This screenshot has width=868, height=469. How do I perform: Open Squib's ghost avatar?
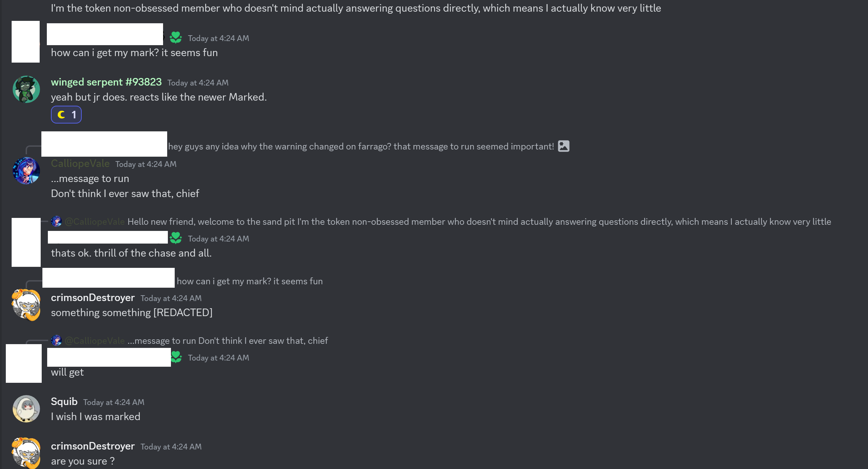pos(26,409)
